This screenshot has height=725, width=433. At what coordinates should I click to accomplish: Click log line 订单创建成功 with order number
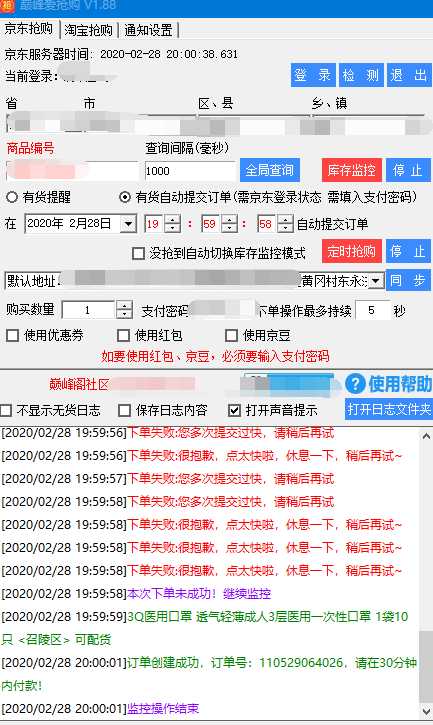pyautogui.click(x=209, y=674)
